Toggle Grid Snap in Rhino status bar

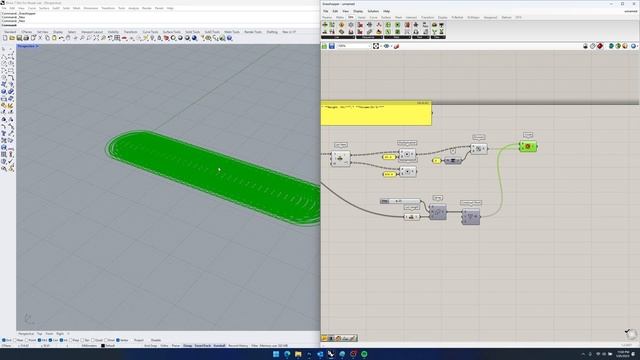[150, 346]
